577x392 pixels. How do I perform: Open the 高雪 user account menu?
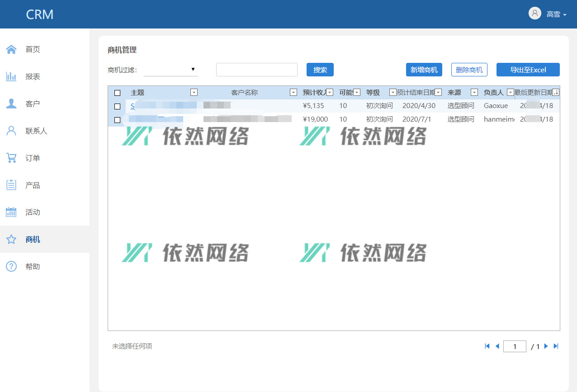coord(548,14)
